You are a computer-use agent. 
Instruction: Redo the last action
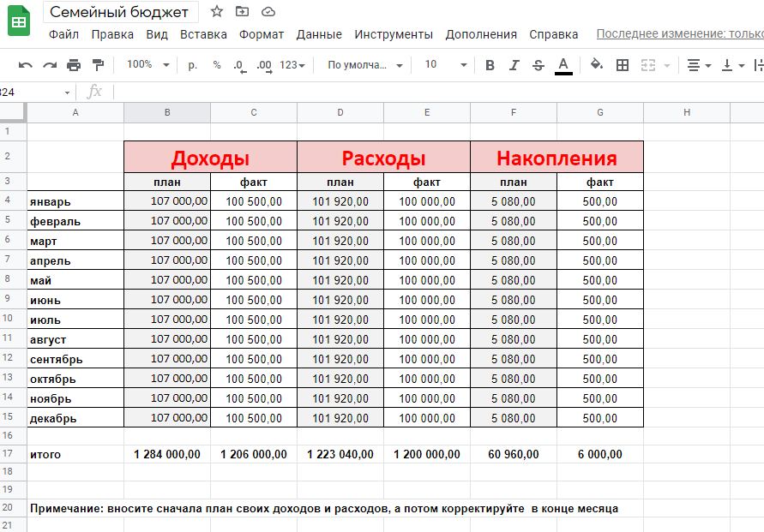coord(50,65)
